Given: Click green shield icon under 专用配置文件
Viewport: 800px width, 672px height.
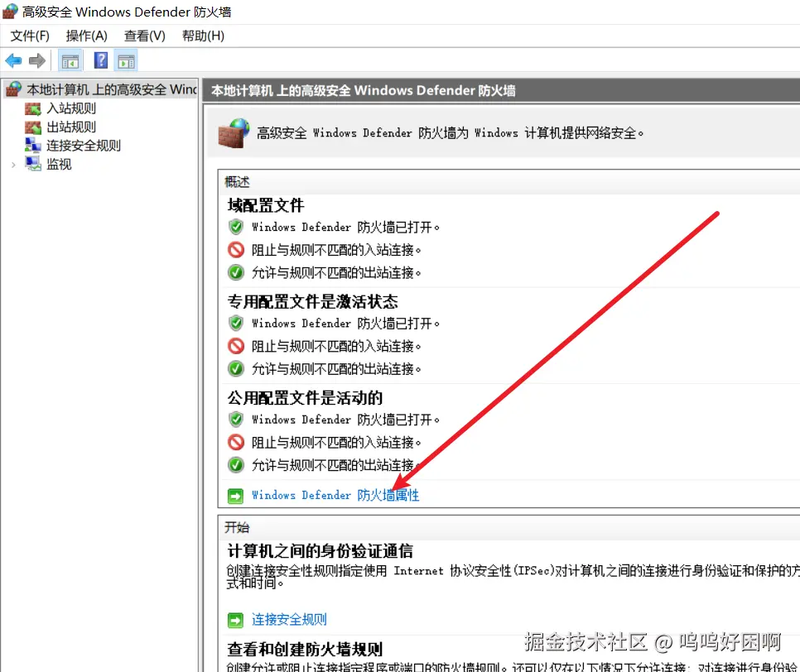Looking at the screenshot, I should 236,323.
